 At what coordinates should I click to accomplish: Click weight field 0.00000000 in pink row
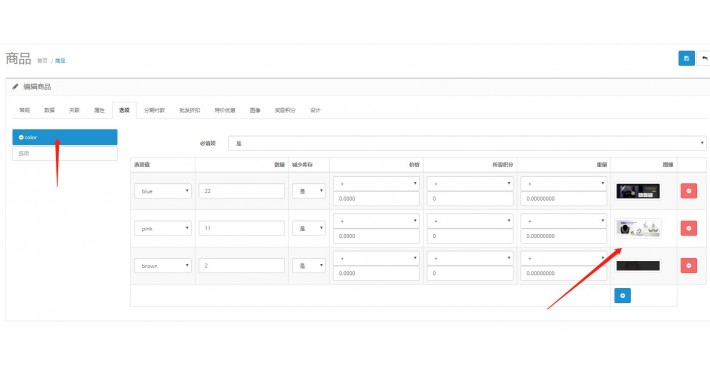[x=564, y=236]
